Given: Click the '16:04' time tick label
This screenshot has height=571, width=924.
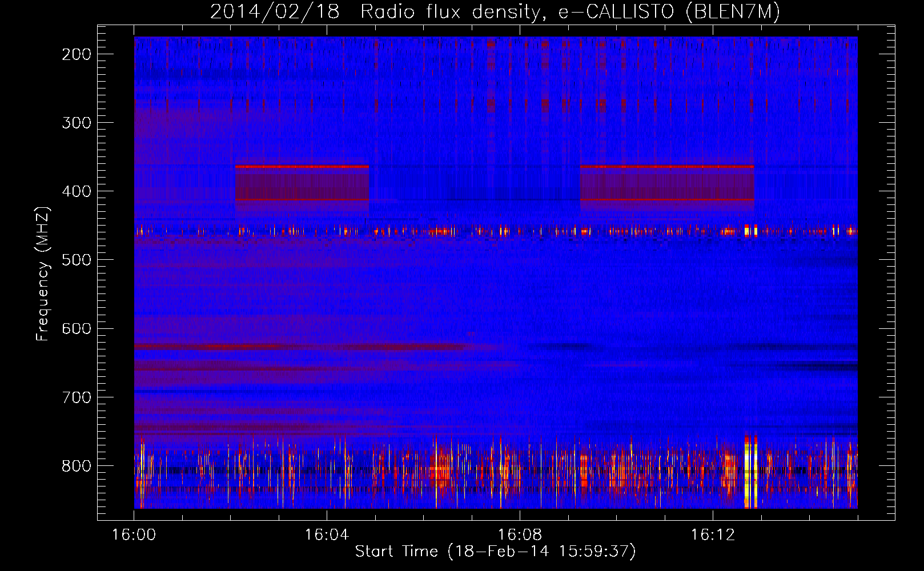Looking at the screenshot, I should pos(327,535).
